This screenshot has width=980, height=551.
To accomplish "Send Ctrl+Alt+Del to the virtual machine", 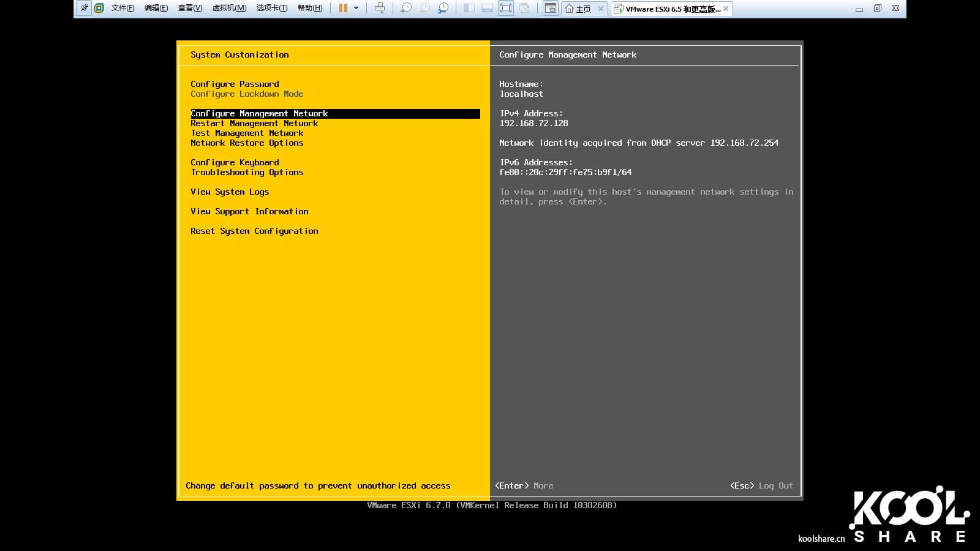I will pos(380,8).
